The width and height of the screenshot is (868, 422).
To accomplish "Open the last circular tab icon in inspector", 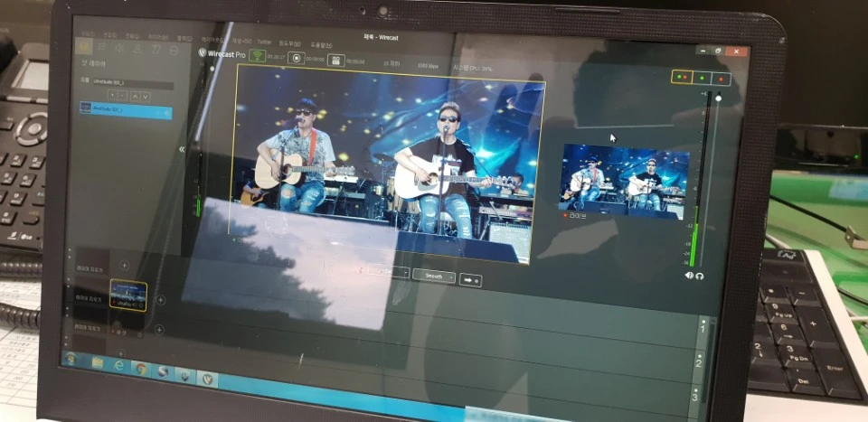I will [174, 51].
